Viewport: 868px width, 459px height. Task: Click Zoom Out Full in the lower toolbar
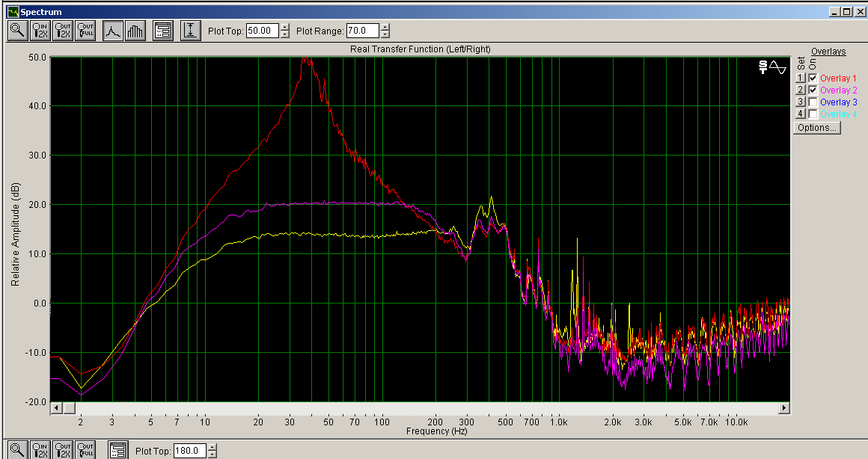pos(86,449)
